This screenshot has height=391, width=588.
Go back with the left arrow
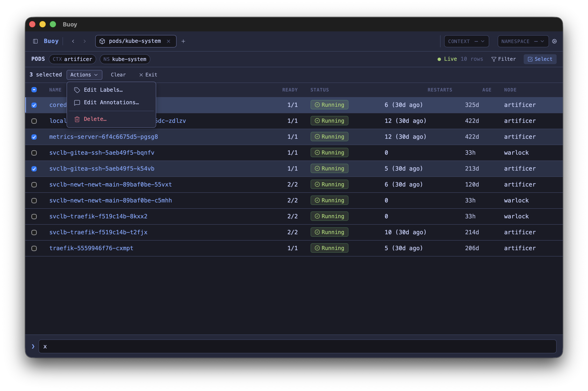(x=73, y=41)
